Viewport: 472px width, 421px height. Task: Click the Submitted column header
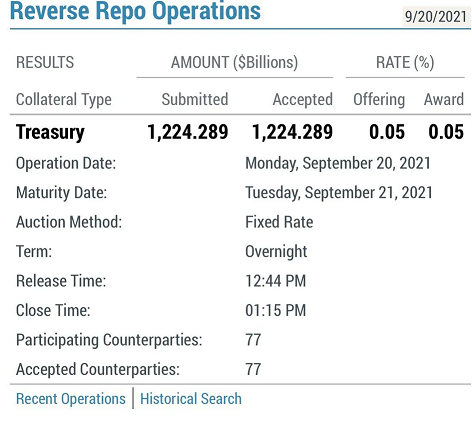(195, 99)
